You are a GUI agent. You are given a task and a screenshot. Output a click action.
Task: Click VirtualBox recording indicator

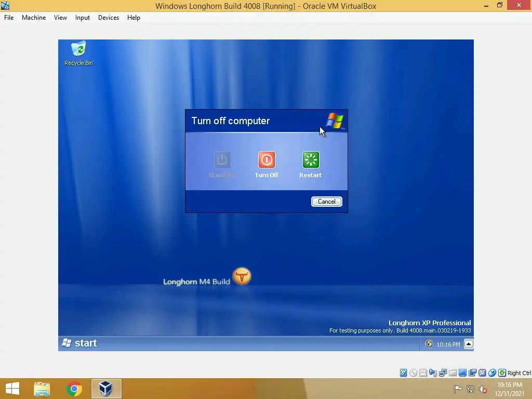472,373
